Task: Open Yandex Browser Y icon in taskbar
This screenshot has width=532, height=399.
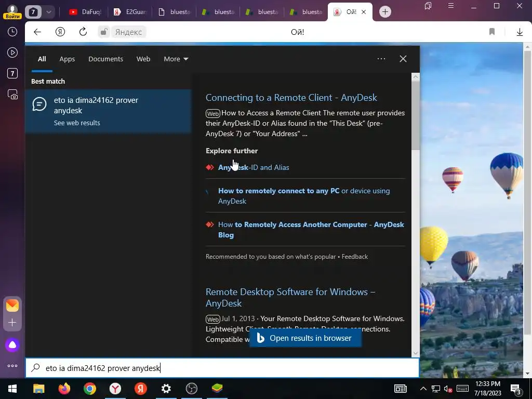Action: click(115, 389)
